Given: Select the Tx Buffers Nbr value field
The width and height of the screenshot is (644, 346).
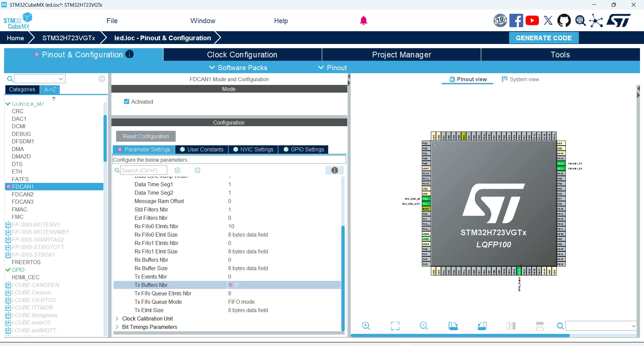Looking at the screenshot, I should tap(284, 285).
